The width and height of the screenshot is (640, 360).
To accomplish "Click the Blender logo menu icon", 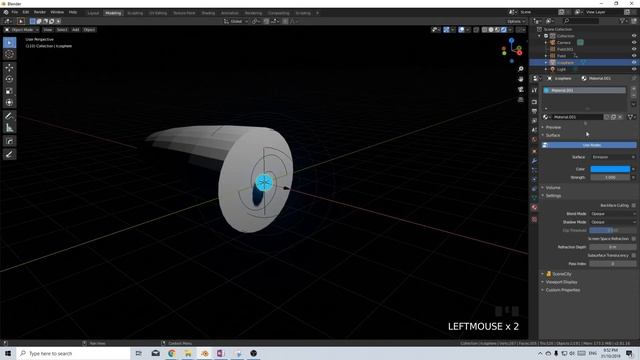I will coord(6,13).
